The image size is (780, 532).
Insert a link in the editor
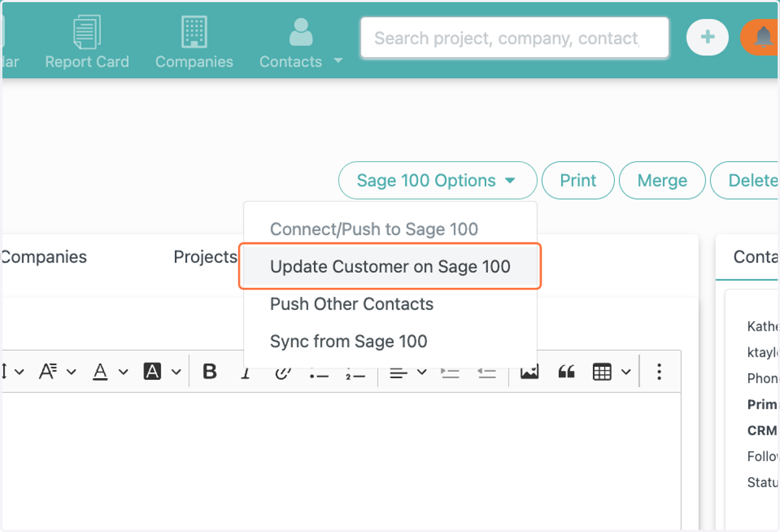click(x=282, y=372)
